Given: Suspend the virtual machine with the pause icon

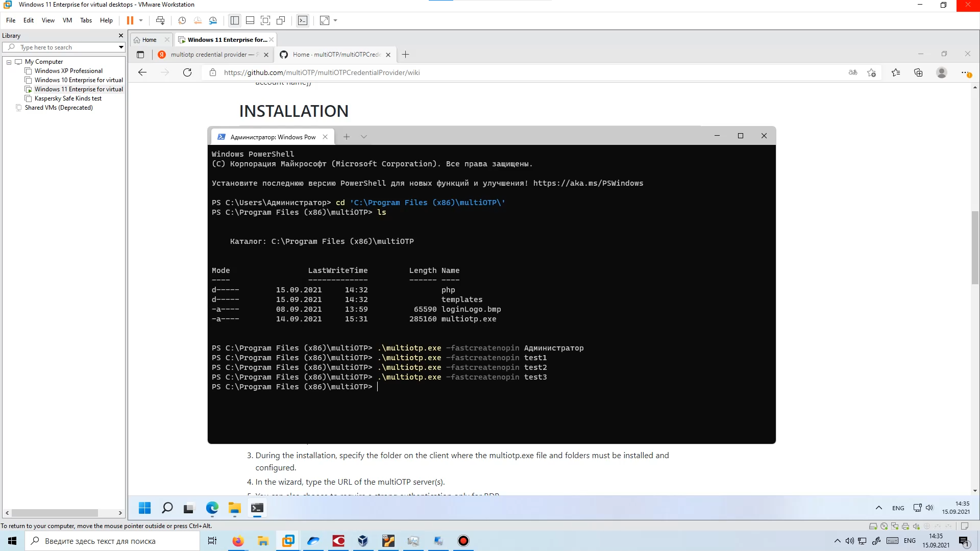Looking at the screenshot, I should pyautogui.click(x=131, y=20).
